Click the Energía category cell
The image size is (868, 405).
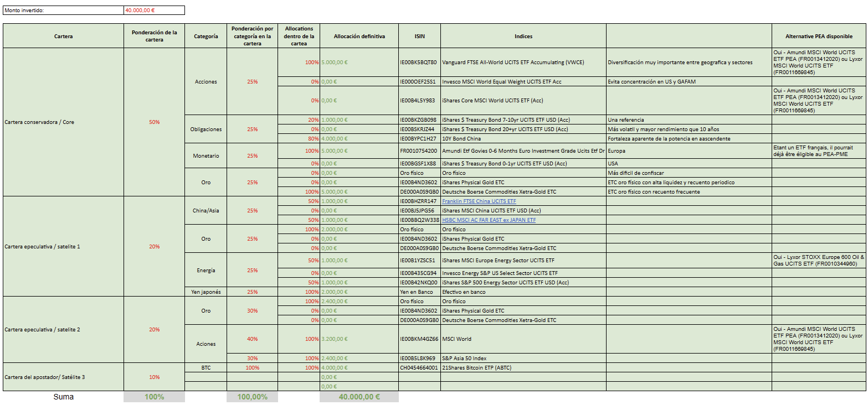click(206, 271)
